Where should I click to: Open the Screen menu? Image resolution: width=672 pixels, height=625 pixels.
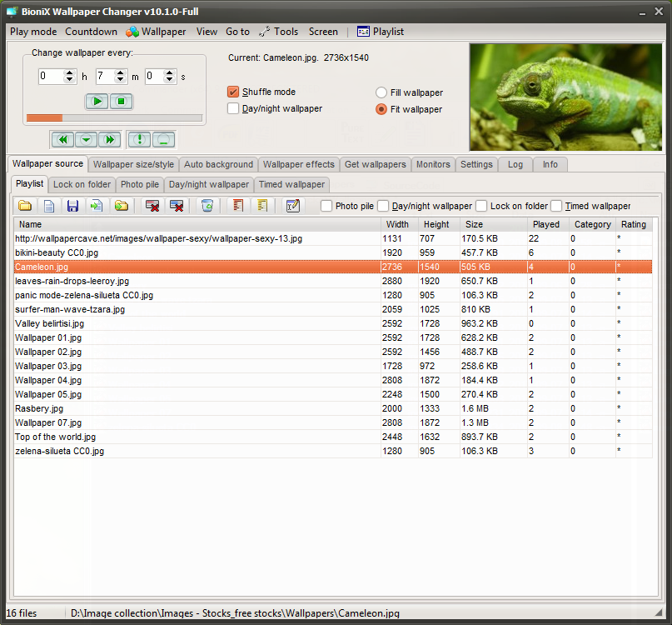tap(323, 32)
